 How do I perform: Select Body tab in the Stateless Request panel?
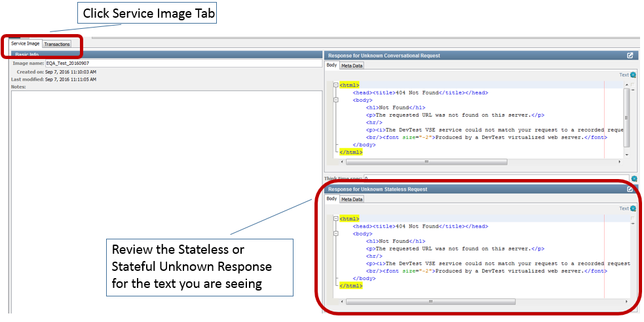coord(332,199)
